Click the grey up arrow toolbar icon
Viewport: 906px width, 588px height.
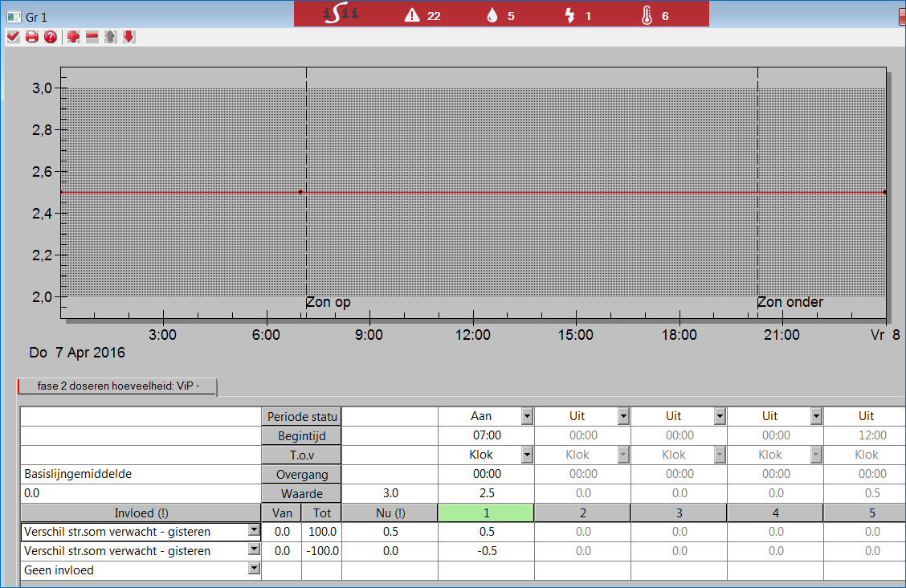(110, 37)
